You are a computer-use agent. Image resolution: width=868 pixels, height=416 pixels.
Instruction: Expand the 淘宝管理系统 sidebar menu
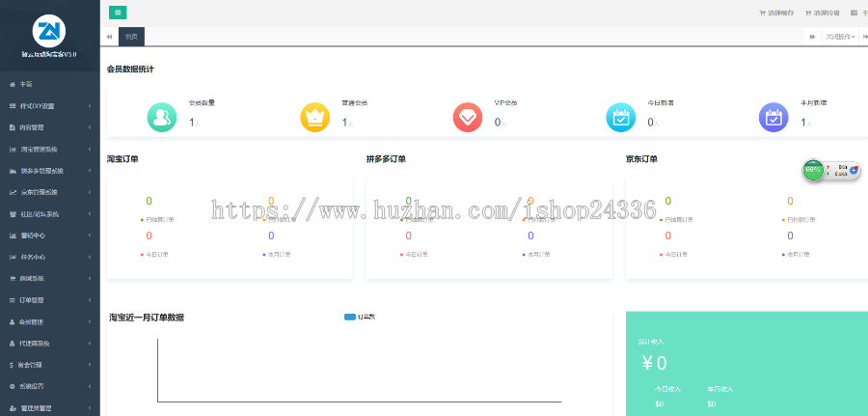coord(50,149)
